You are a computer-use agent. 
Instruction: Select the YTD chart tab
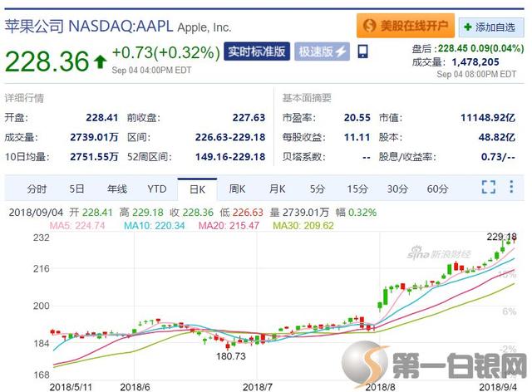[157, 189]
